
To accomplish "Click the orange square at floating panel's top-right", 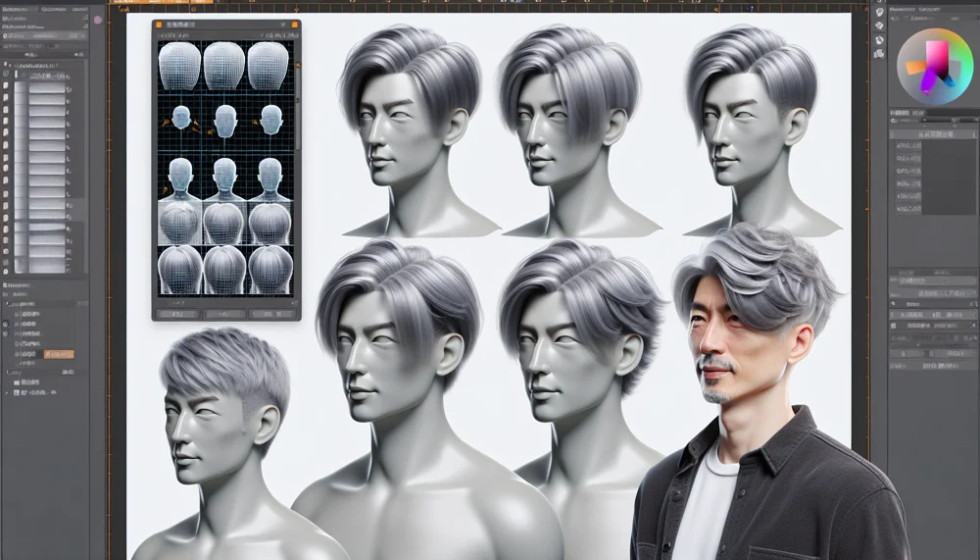I will tap(293, 26).
